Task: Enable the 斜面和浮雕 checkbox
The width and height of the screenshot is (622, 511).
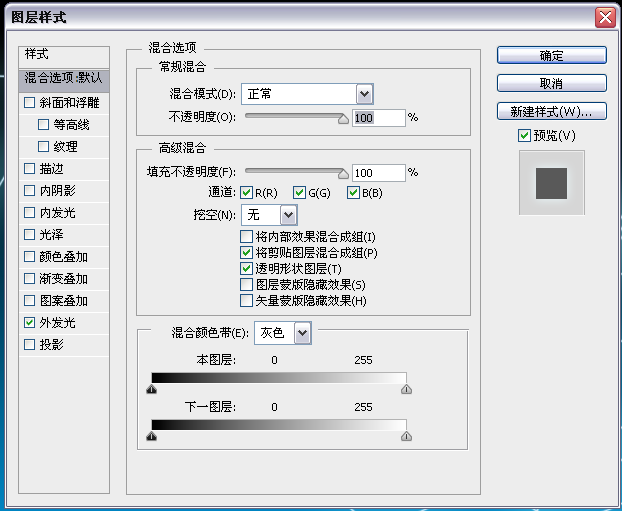Action: [x=30, y=102]
